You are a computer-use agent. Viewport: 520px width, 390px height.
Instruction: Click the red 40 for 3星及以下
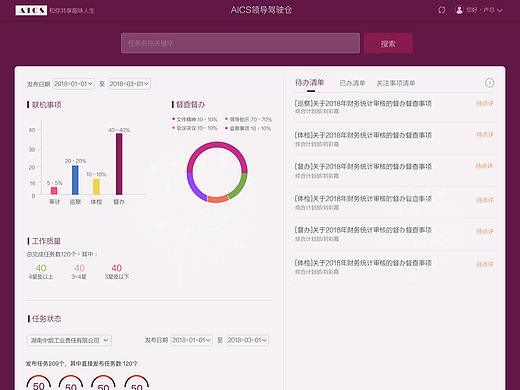117,268
